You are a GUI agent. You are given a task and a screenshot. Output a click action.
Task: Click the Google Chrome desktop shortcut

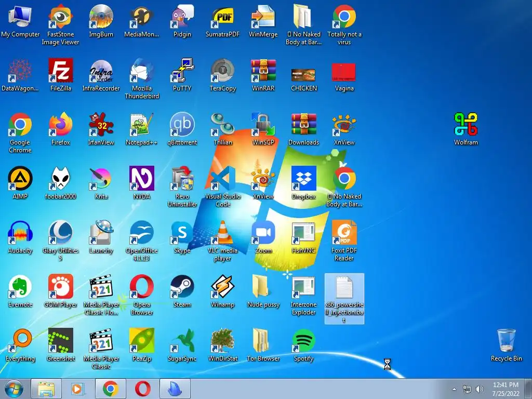[20, 132]
